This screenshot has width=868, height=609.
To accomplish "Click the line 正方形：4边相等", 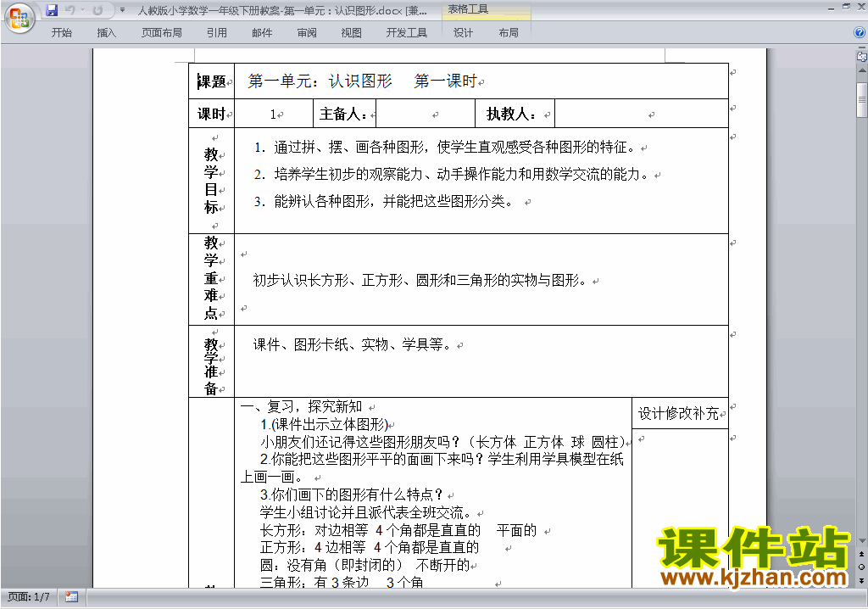I will [370, 547].
